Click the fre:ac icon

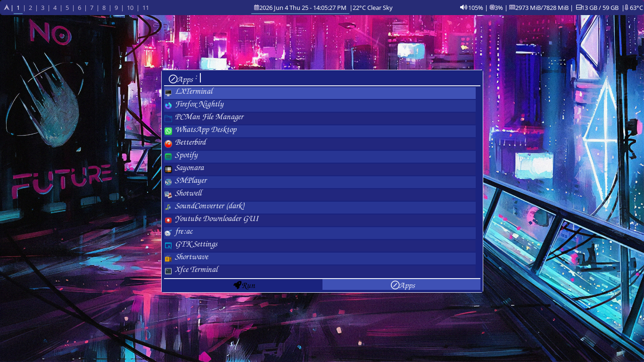click(168, 233)
